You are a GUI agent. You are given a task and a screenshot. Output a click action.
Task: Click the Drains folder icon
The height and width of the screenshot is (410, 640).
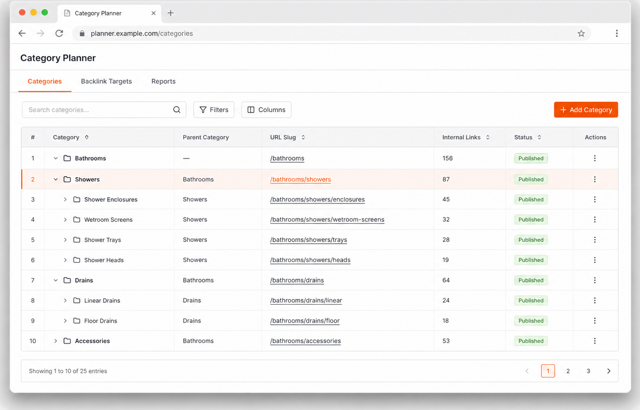[67, 280]
